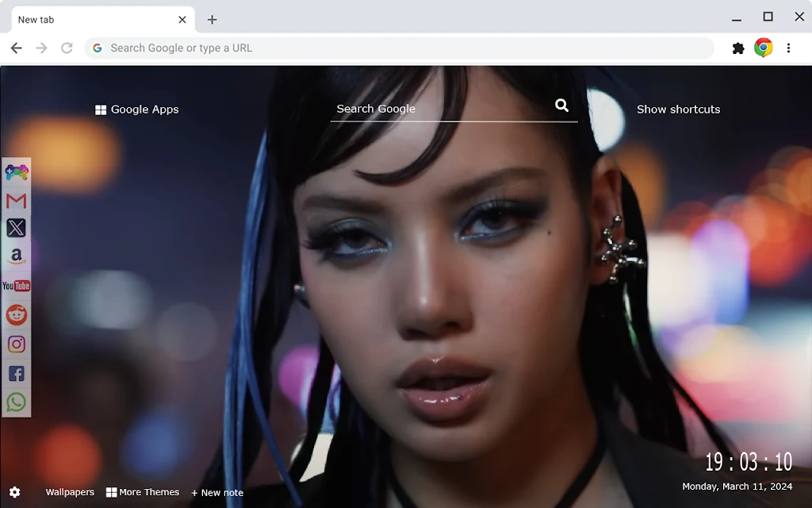This screenshot has width=812, height=508.
Task: Maximize the Chrome window
Action: point(768,17)
